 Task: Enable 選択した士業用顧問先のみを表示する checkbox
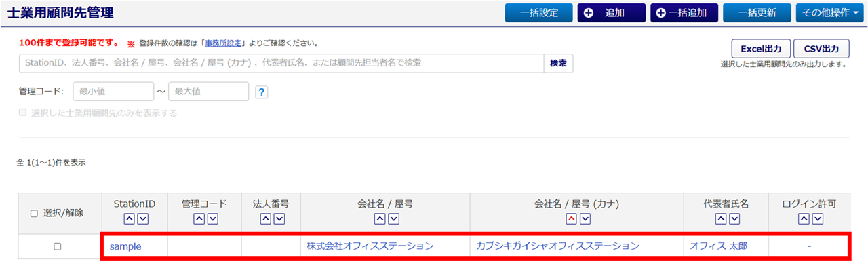click(x=23, y=113)
